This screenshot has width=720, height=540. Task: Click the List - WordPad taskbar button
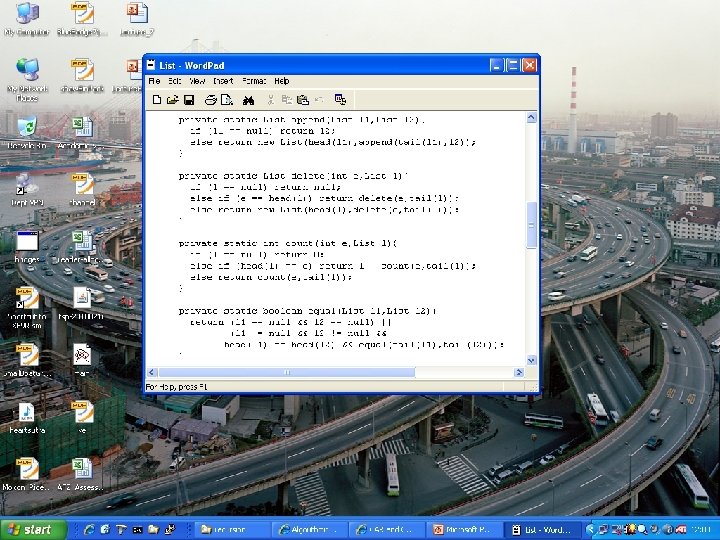click(x=542, y=530)
